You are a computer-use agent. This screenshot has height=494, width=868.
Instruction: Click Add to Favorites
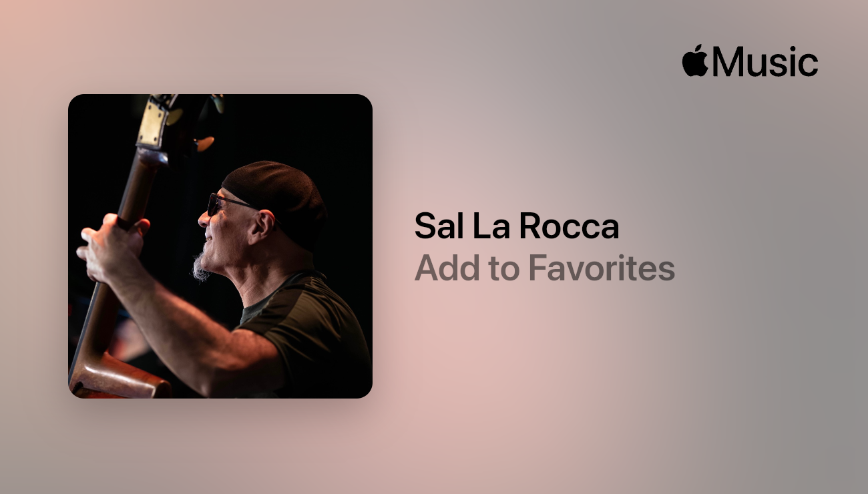point(545,268)
